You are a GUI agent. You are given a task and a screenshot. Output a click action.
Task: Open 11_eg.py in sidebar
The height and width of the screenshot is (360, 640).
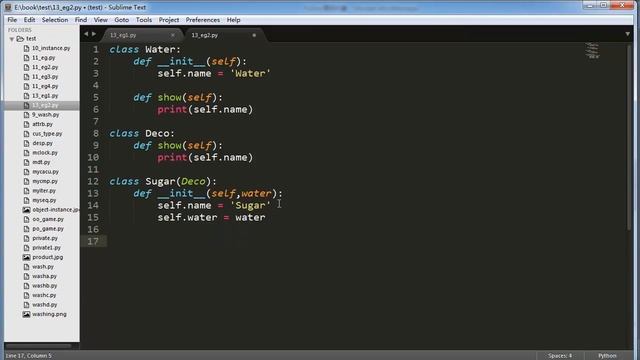click(43, 58)
